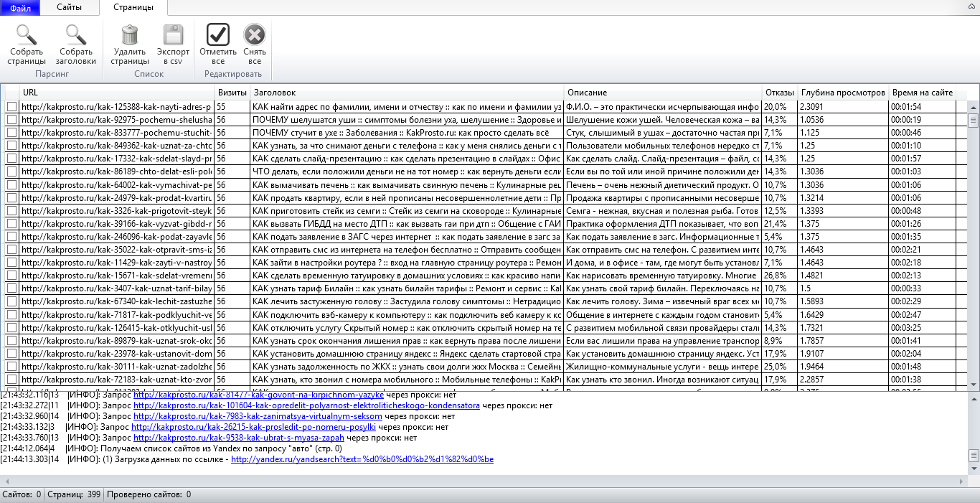The width and height of the screenshot is (980, 503).
Task: Click the Собрать страницы magnifier icon
Action: click(27, 34)
